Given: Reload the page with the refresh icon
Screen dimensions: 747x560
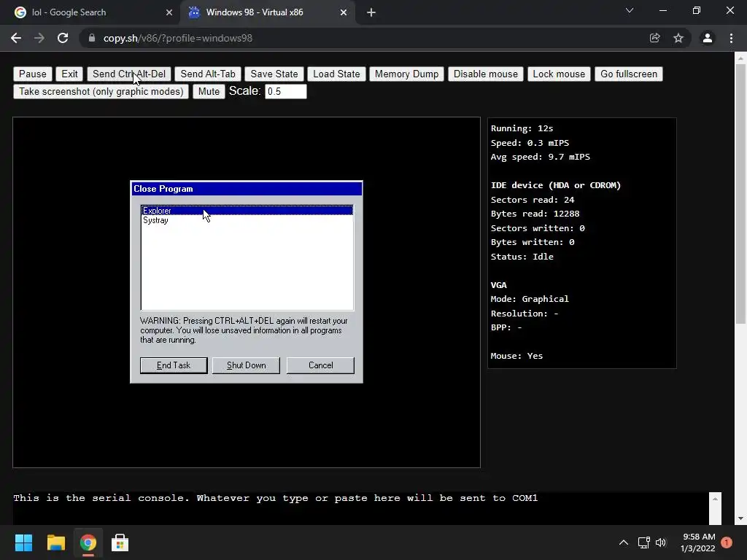Looking at the screenshot, I should pyautogui.click(x=63, y=38).
